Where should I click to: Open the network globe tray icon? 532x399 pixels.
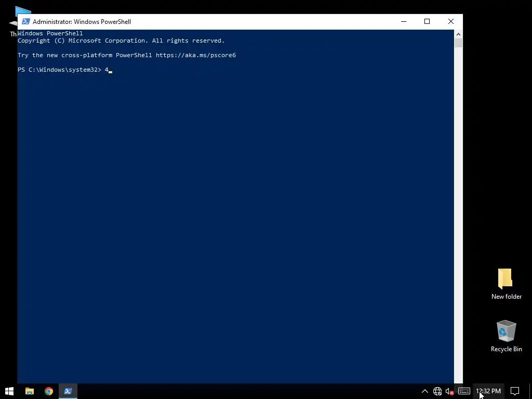(x=437, y=391)
